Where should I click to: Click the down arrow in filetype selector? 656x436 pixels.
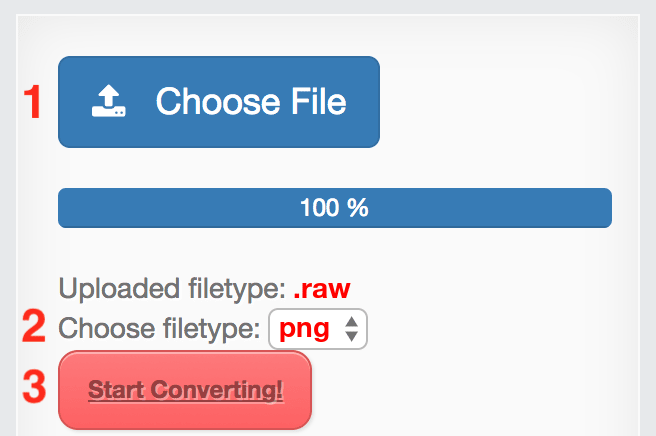[351, 336]
